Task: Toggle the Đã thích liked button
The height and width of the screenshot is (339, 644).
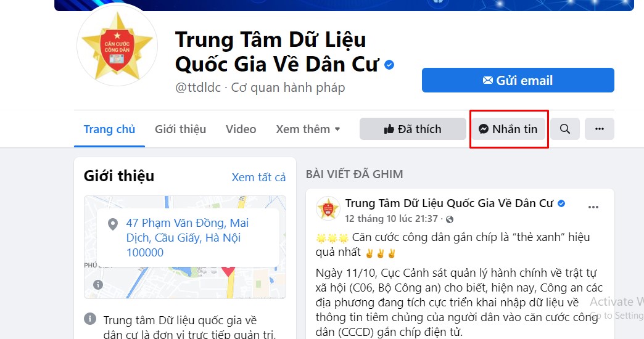Action: (413, 129)
